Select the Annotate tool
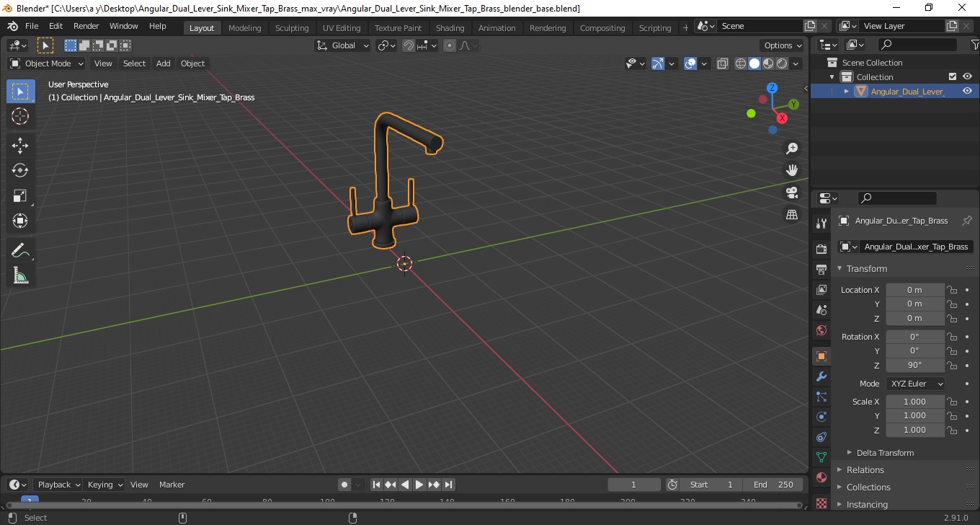 (20, 250)
